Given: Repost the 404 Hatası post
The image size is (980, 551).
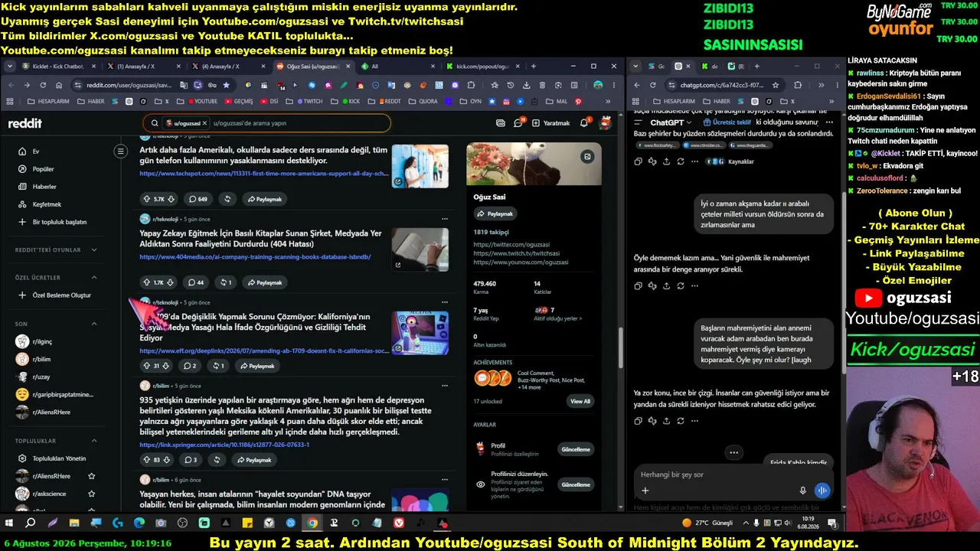Looking at the screenshot, I should click(x=225, y=282).
